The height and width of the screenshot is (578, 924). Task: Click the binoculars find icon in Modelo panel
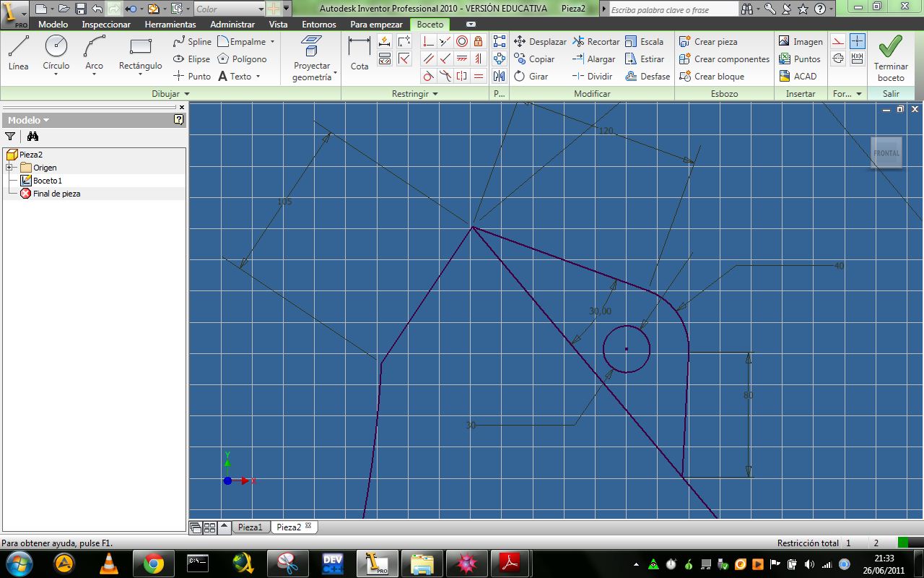pos(32,136)
